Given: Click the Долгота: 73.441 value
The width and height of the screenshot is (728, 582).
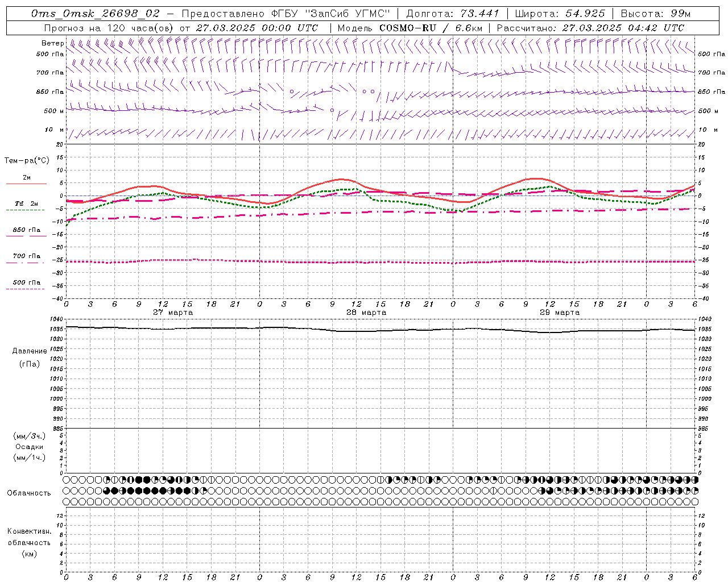Looking at the screenshot, I should (x=453, y=14).
